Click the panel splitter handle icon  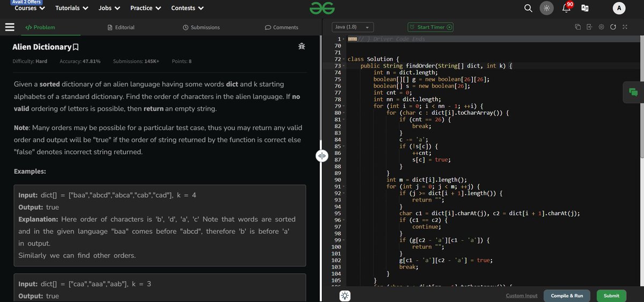pos(322,156)
